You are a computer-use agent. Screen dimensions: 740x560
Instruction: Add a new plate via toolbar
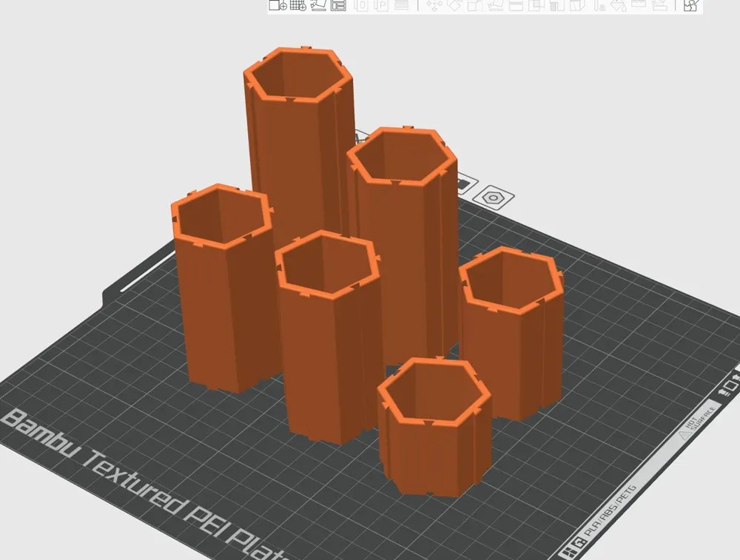(x=297, y=5)
